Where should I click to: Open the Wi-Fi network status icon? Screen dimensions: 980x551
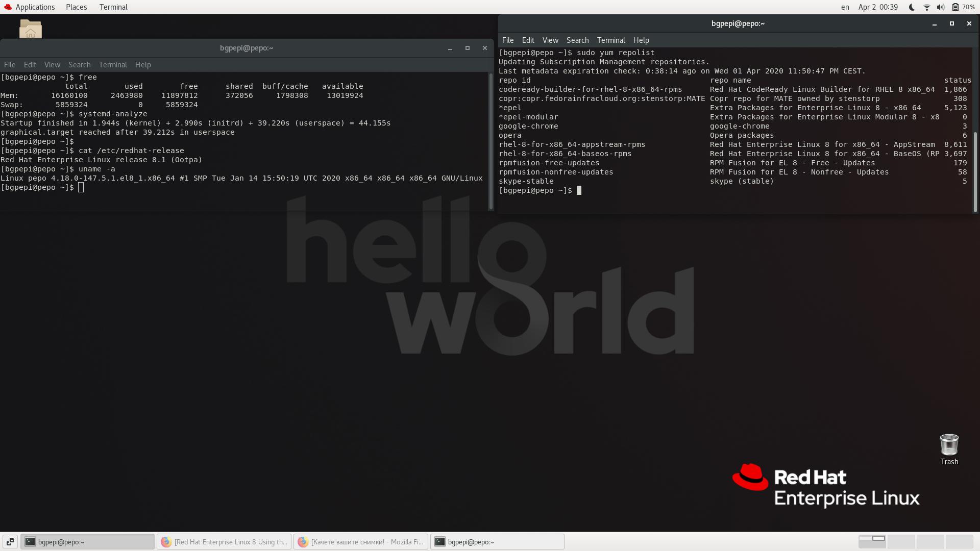pos(926,7)
